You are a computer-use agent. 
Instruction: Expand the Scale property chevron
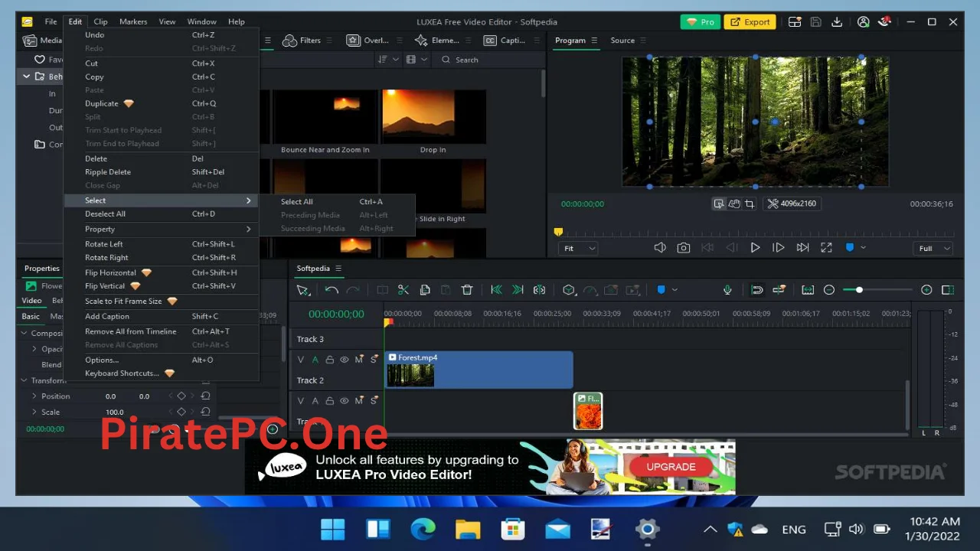(34, 412)
